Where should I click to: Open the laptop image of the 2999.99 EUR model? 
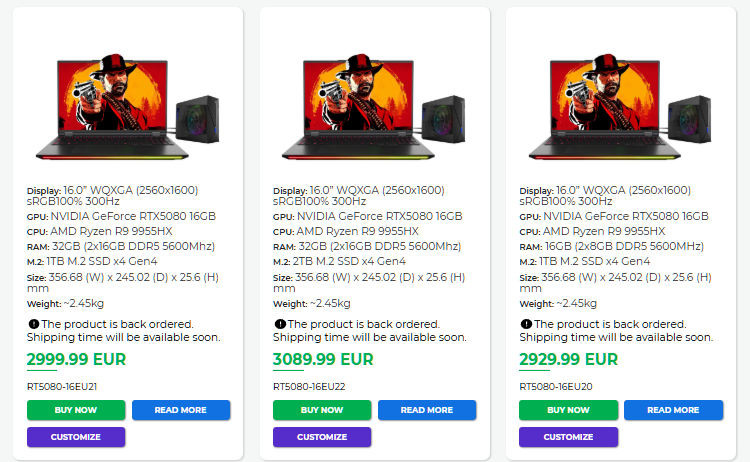point(128,107)
